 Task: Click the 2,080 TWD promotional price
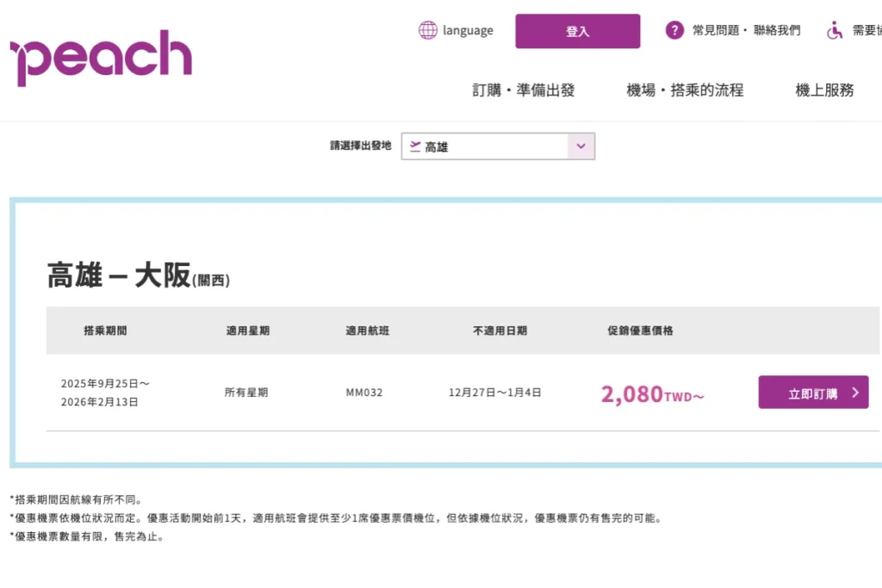click(x=653, y=394)
